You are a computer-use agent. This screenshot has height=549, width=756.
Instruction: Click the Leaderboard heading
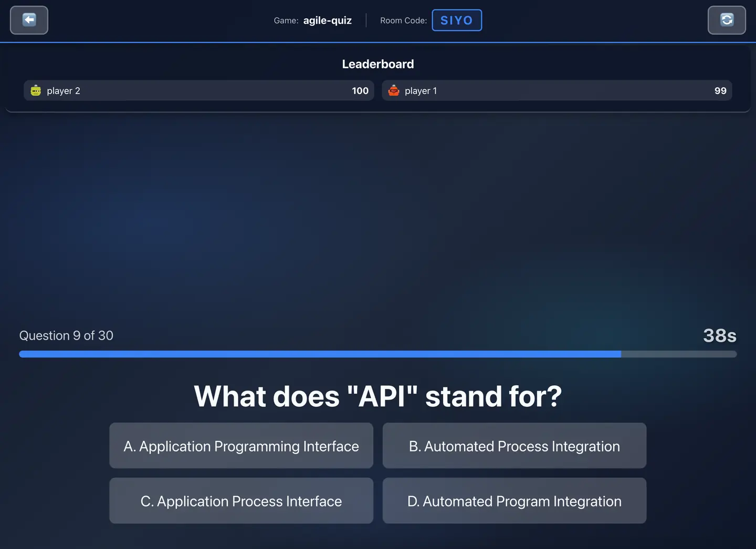tap(378, 64)
